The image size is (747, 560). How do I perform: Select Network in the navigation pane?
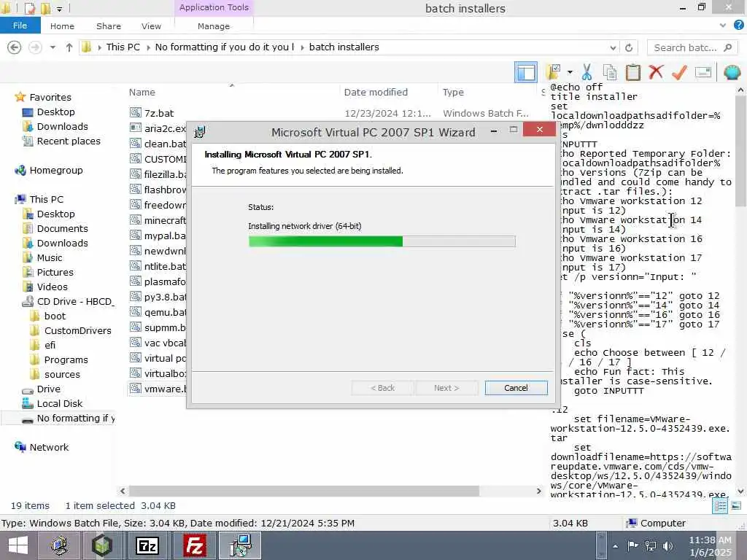tap(49, 447)
